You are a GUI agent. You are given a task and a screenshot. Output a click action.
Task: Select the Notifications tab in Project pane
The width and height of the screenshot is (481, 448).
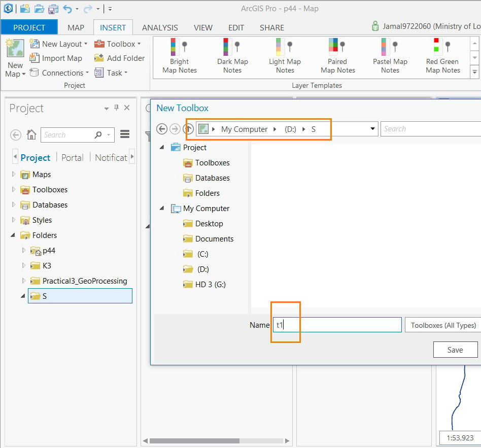pyautogui.click(x=111, y=158)
